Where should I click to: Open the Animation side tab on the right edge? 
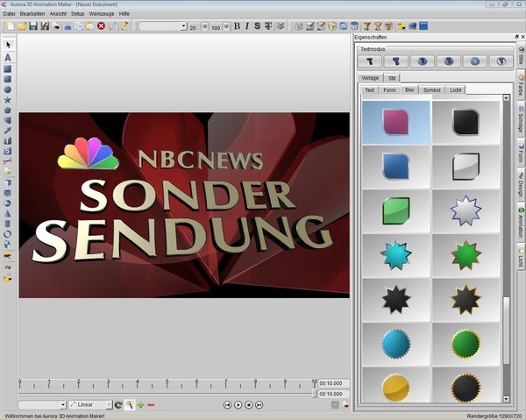(521, 222)
